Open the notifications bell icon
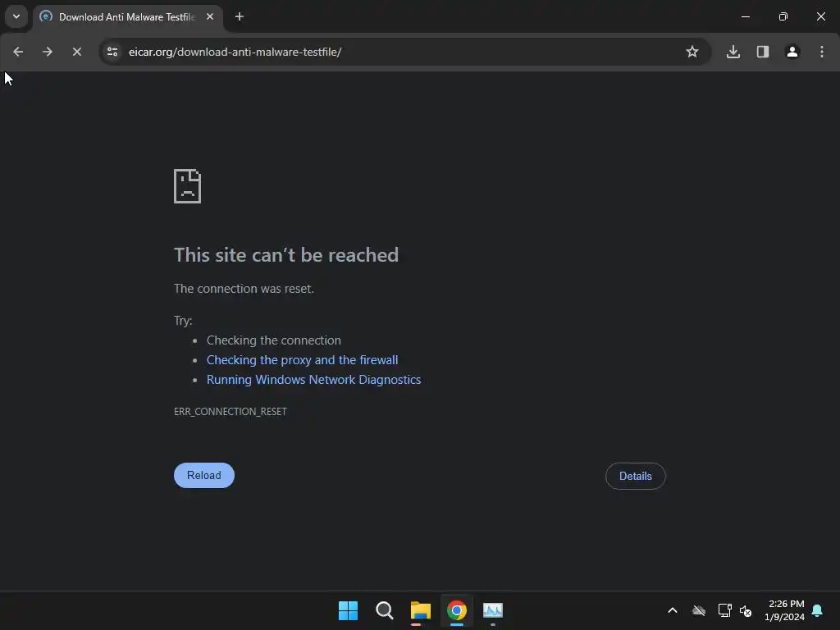The height and width of the screenshot is (630, 840). click(x=818, y=610)
